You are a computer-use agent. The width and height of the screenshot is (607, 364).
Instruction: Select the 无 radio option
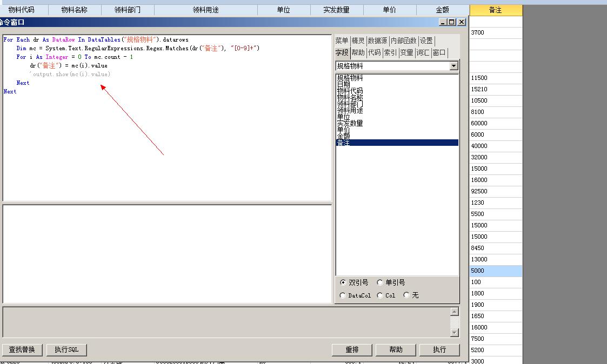pyautogui.click(x=406, y=295)
